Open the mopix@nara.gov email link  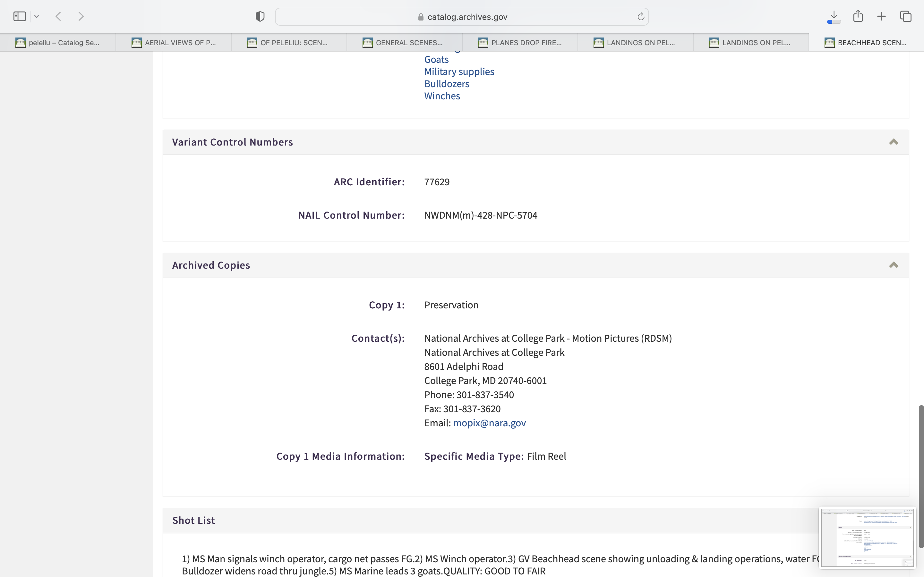(x=489, y=423)
